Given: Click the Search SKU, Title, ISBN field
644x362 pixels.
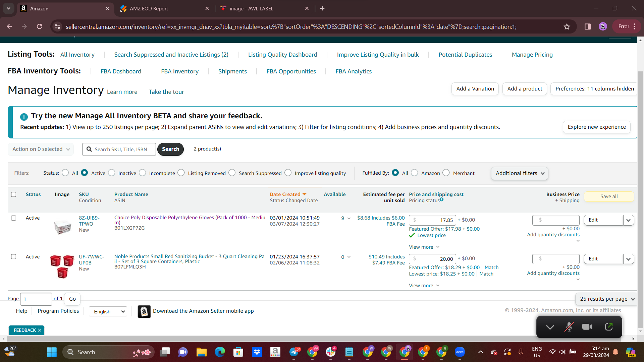Looking at the screenshot, I should click(119, 149).
